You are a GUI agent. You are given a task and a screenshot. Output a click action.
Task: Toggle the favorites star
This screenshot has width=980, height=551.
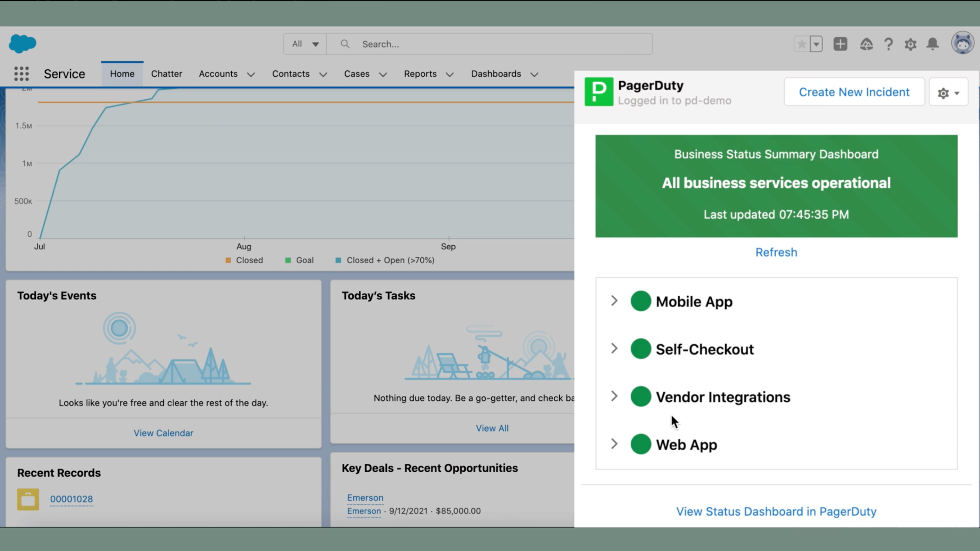[x=801, y=44]
